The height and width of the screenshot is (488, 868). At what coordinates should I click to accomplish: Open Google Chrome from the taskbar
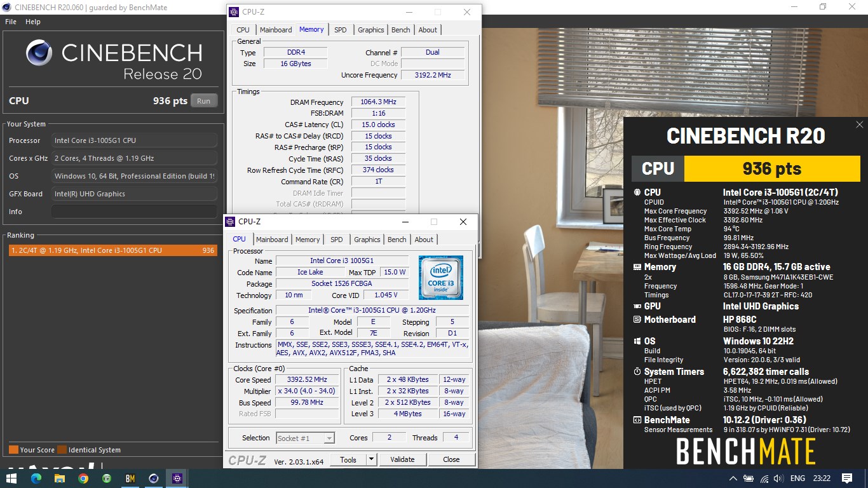(x=83, y=478)
